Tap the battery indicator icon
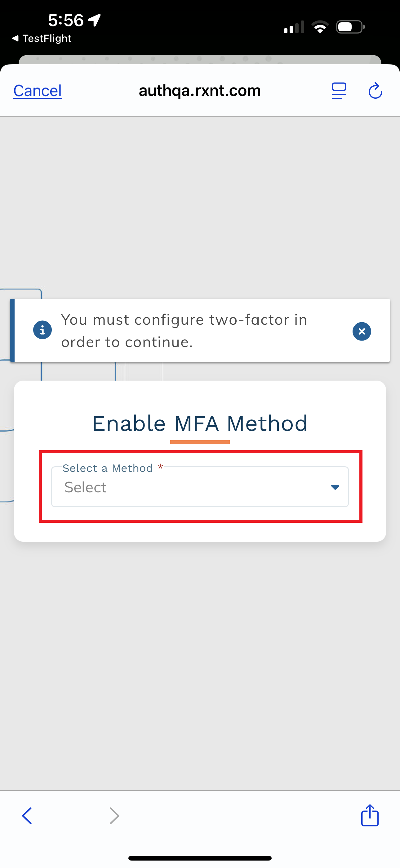The height and width of the screenshot is (868, 400). [x=350, y=27]
